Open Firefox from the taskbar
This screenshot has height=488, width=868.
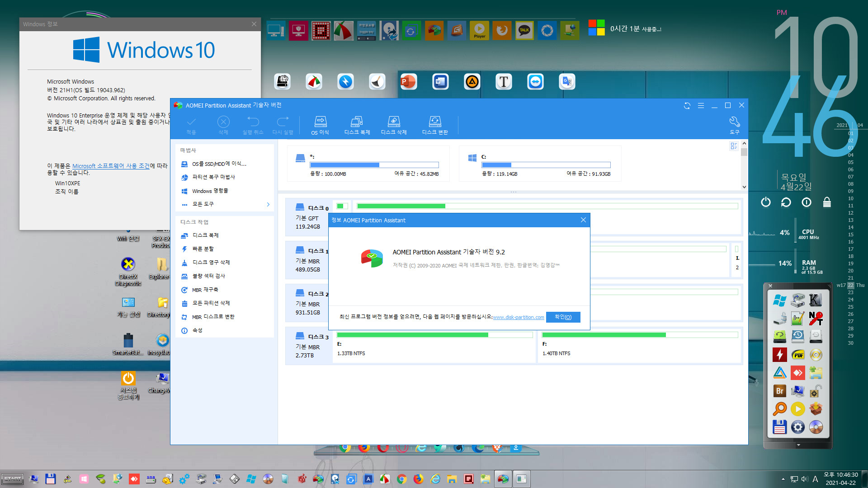click(x=418, y=479)
